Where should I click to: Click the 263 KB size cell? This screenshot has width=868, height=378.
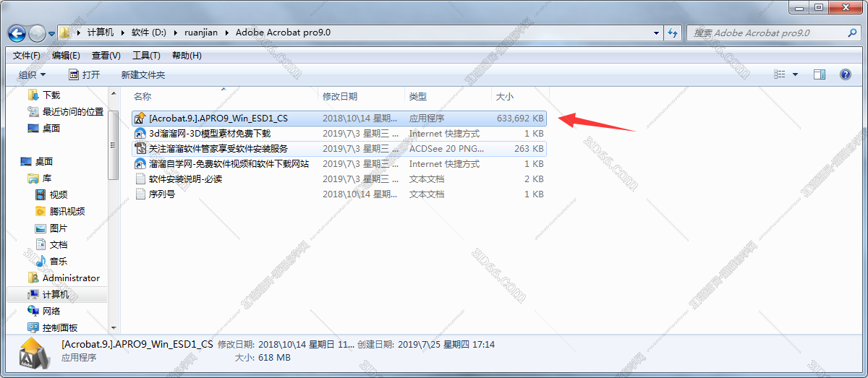(x=527, y=148)
